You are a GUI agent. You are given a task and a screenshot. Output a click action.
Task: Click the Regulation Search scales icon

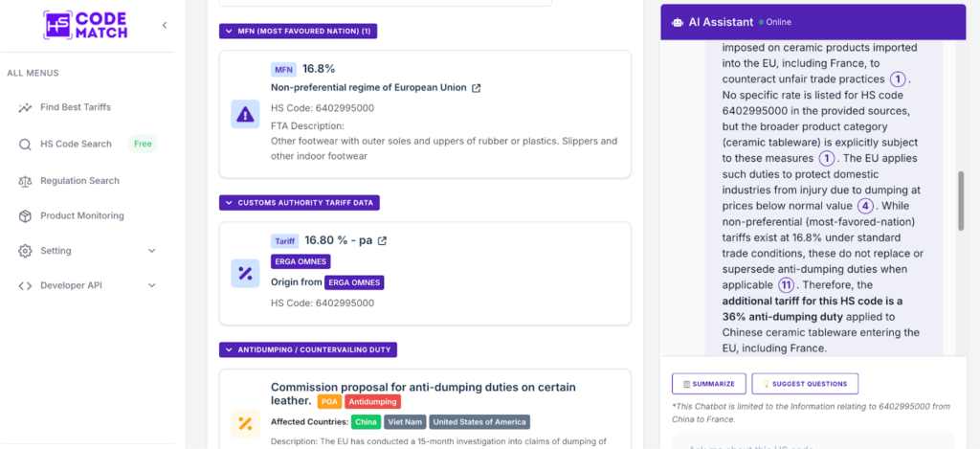[26, 181]
